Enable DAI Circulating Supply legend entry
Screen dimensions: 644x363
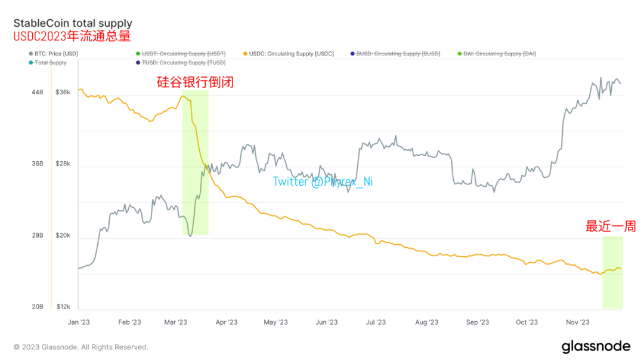[x=497, y=54]
